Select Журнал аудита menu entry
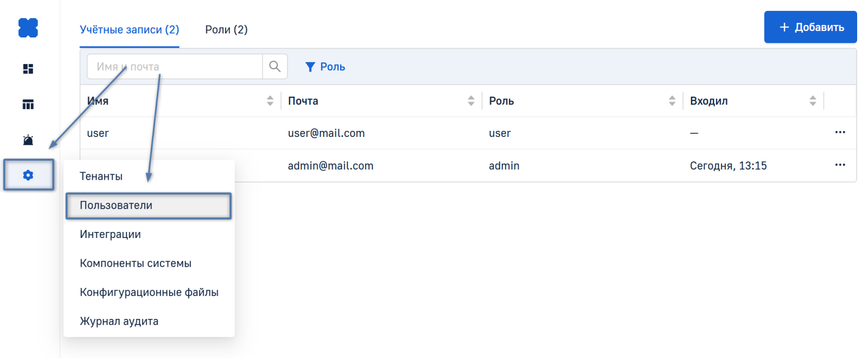 point(119,322)
